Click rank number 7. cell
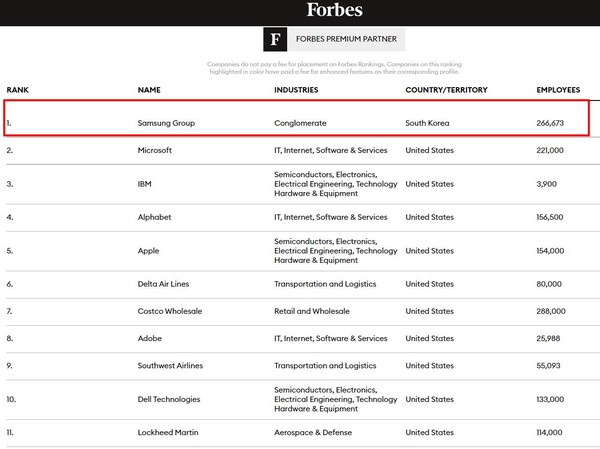Image resolution: width=600 pixels, height=449 pixels. click(x=9, y=311)
